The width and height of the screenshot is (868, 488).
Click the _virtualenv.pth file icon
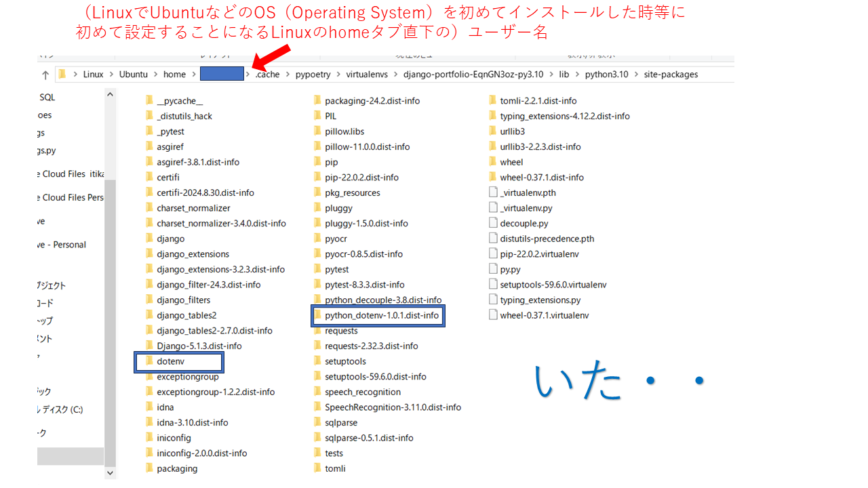(493, 192)
